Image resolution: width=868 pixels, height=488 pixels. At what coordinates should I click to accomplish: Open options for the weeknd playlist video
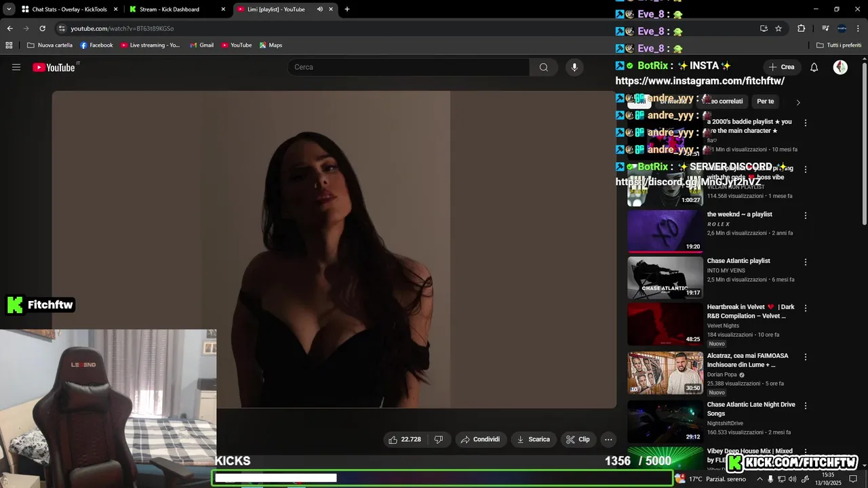pyautogui.click(x=806, y=216)
